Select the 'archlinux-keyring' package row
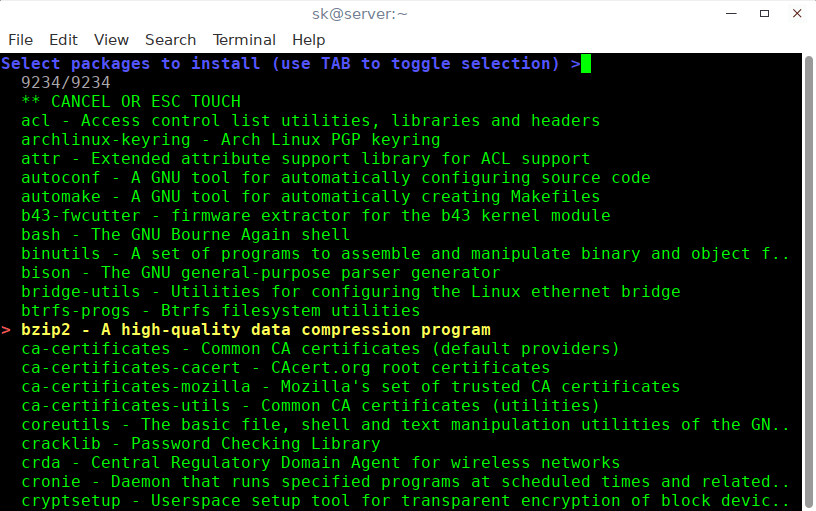This screenshot has height=511, width=816. (231, 139)
